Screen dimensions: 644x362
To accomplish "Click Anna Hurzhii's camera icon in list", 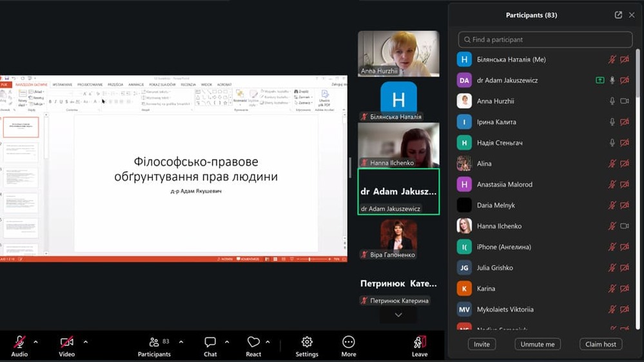I will tap(624, 101).
